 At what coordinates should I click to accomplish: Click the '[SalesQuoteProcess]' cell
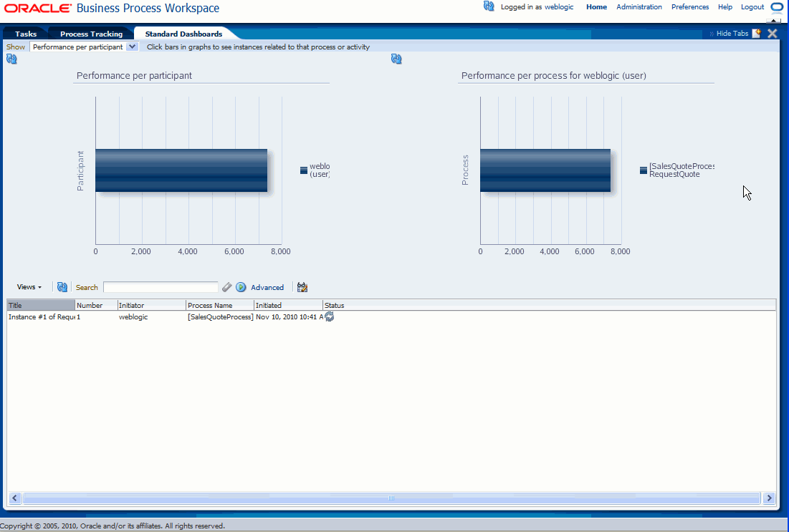pos(221,316)
